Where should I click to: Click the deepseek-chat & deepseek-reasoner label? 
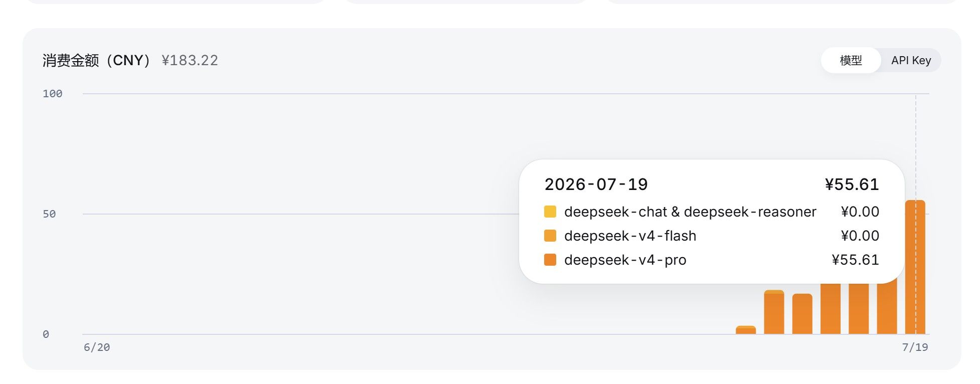[x=690, y=212]
